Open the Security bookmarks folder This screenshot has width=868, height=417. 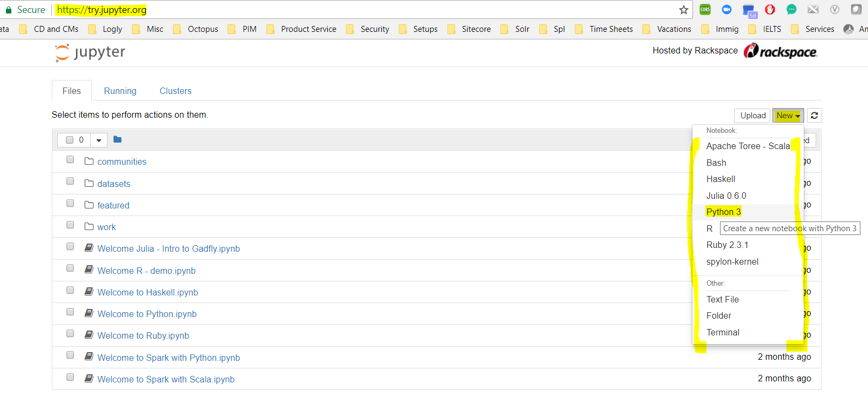point(368,29)
